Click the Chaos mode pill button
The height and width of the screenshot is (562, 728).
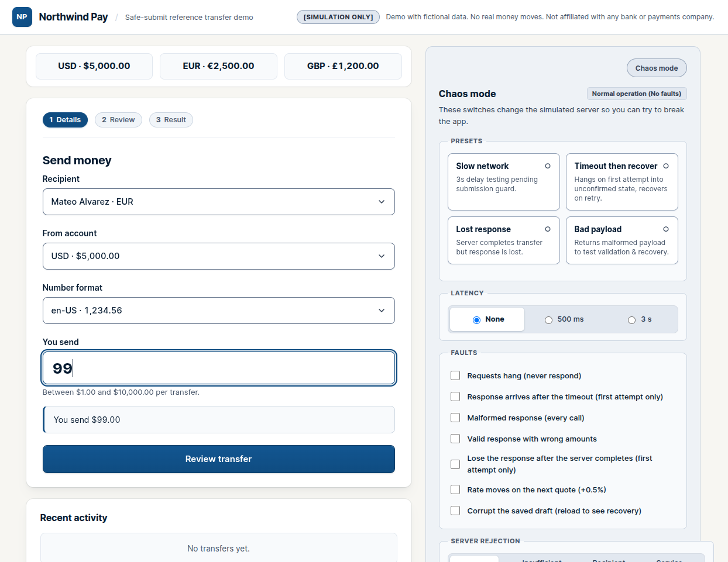657,68
